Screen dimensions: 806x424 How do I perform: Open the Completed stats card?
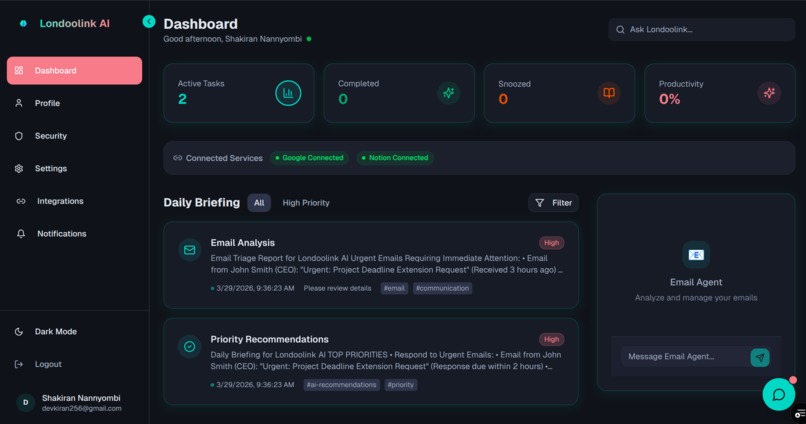pos(399,93)
